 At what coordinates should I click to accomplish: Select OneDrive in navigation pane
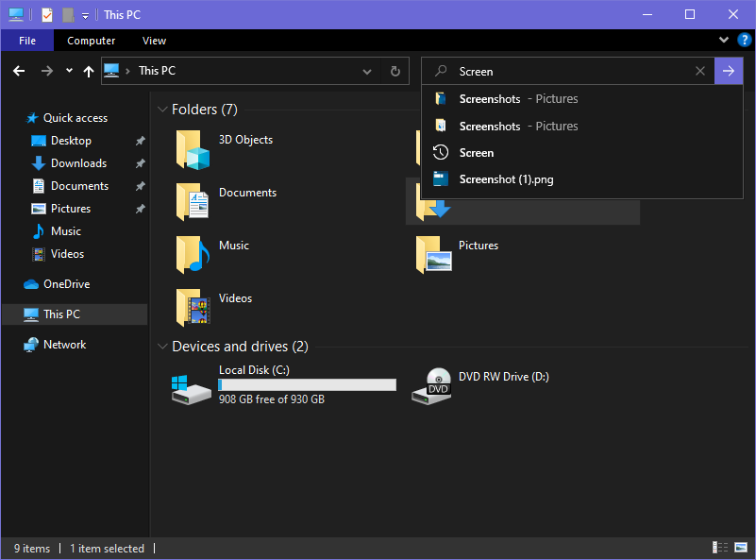(66, 284)
